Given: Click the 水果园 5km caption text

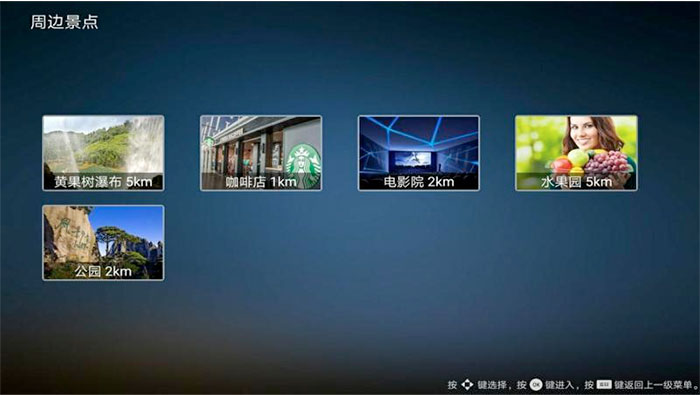Looking at the screenshot, I should point(576,182).
